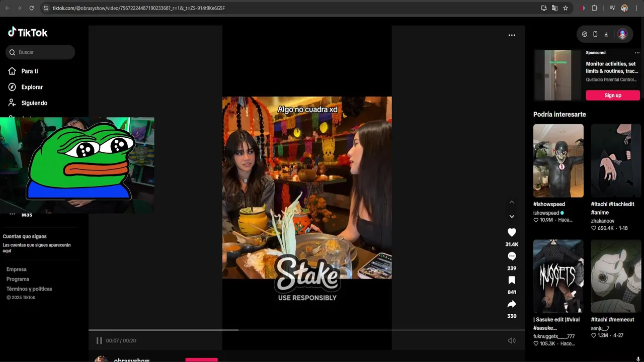Screen dimensions: 644x362
Task: Open the fuknuggets___777 account link
Action: pyautogui.click(x=554, y=336)
